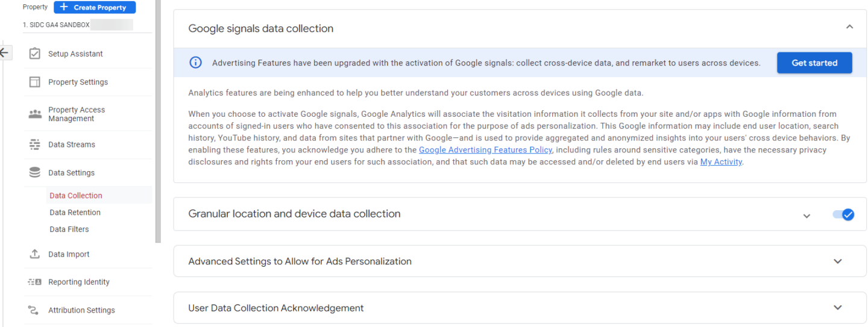
Task: Expand Granular location and device data chevron
Action: coord(807,216)
